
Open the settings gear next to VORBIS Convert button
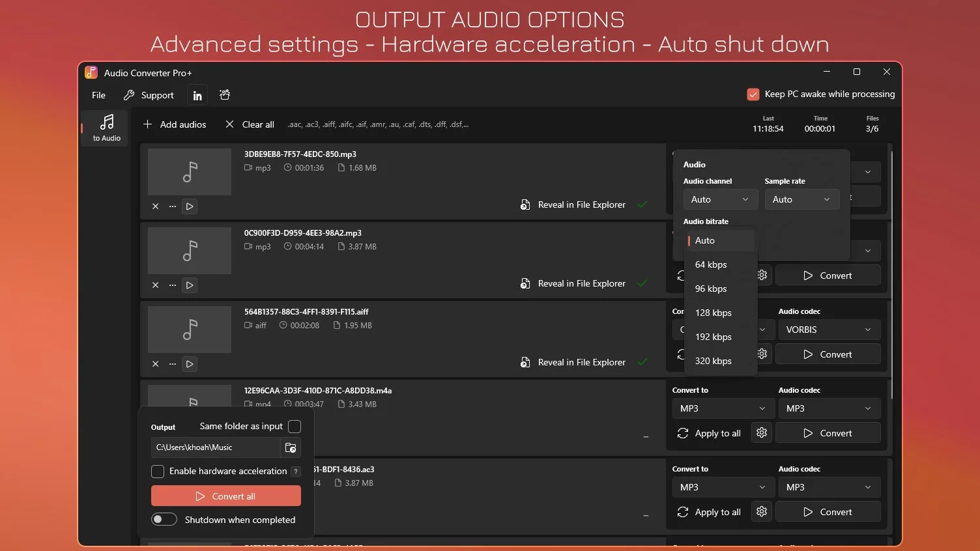[x=762, y=354]
